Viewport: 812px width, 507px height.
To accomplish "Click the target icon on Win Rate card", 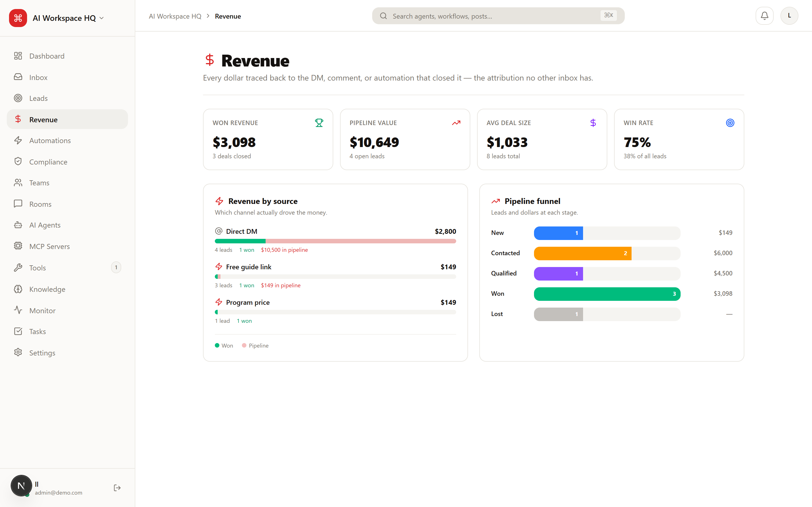I will 730,123.
